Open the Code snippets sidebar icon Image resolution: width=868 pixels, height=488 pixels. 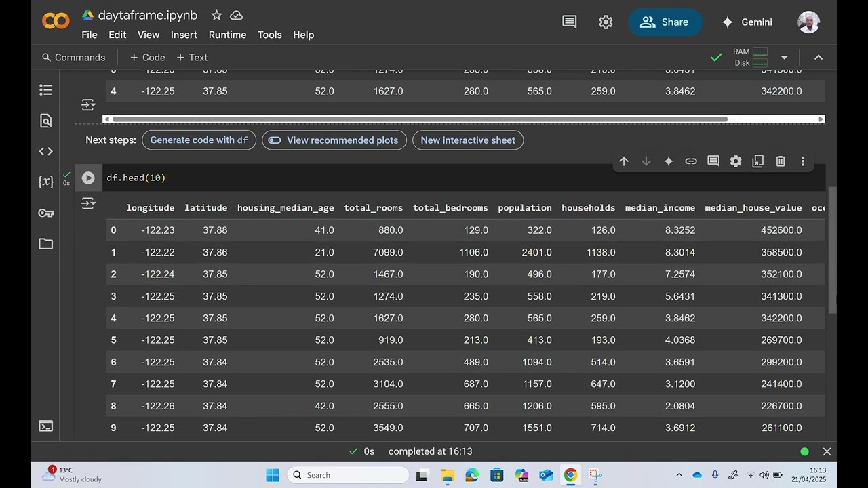pyautogui.click(x=45, y=152)
